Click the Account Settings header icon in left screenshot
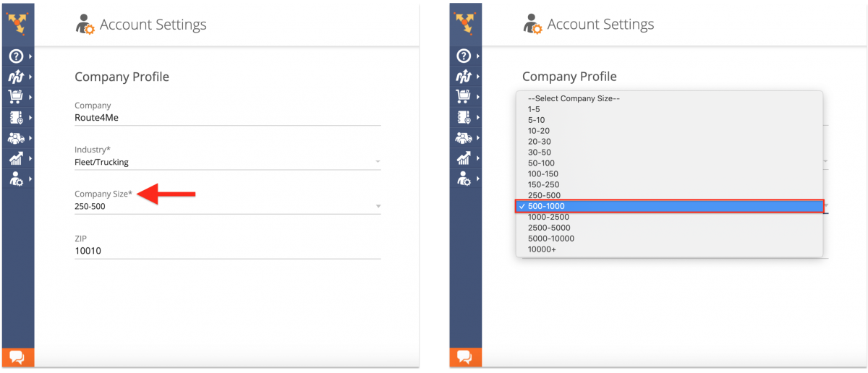Screen dimensions: 868x373 click(x=85, y=25)
